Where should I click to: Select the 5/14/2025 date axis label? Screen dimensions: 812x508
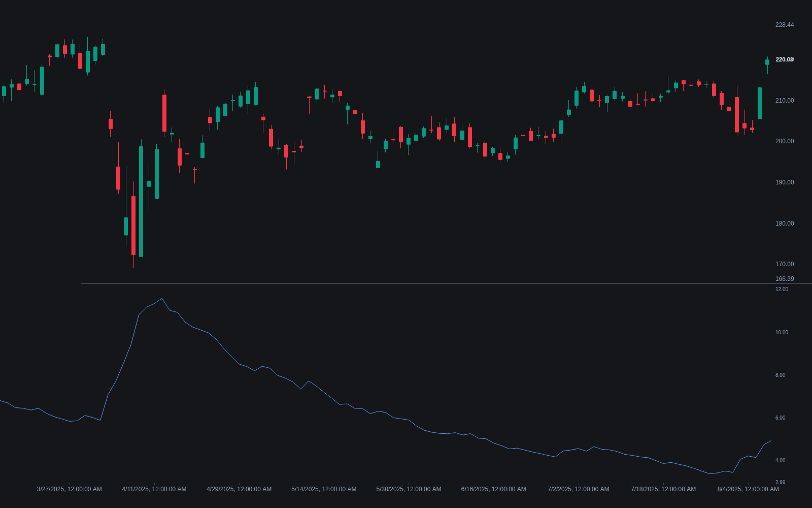(x=324, y=489)
